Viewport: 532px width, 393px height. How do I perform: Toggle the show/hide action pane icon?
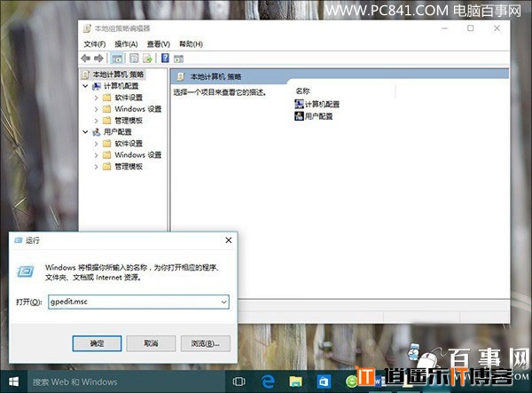coord(178,59)
